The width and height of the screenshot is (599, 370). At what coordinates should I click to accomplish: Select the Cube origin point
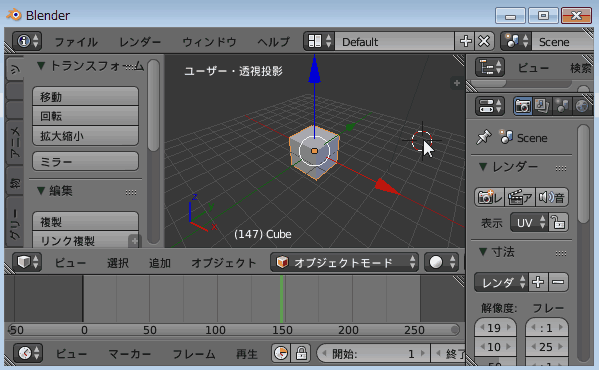pyautogui.click(x=314, y=151)
